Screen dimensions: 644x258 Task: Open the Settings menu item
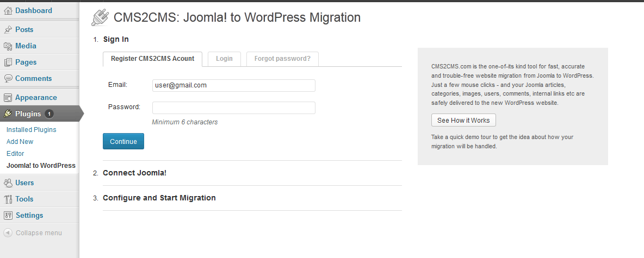[29, 215]
